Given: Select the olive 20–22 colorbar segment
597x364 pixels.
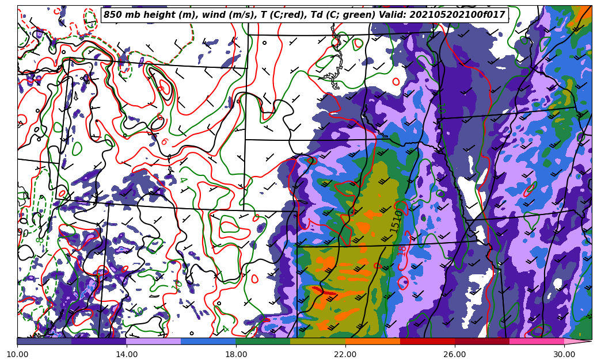Looking at the screenshot, I should [318, 341].
